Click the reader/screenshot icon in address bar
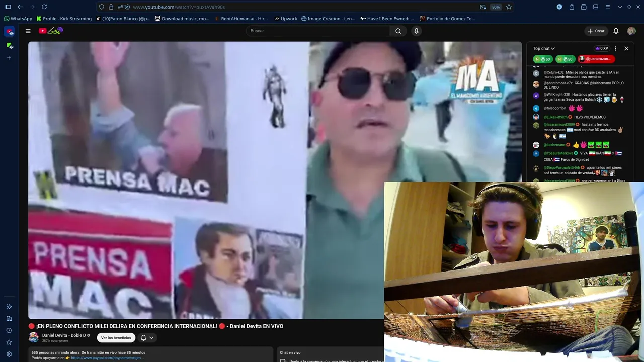The width and height of the screenshot is (644, 362). coord(483,7)
